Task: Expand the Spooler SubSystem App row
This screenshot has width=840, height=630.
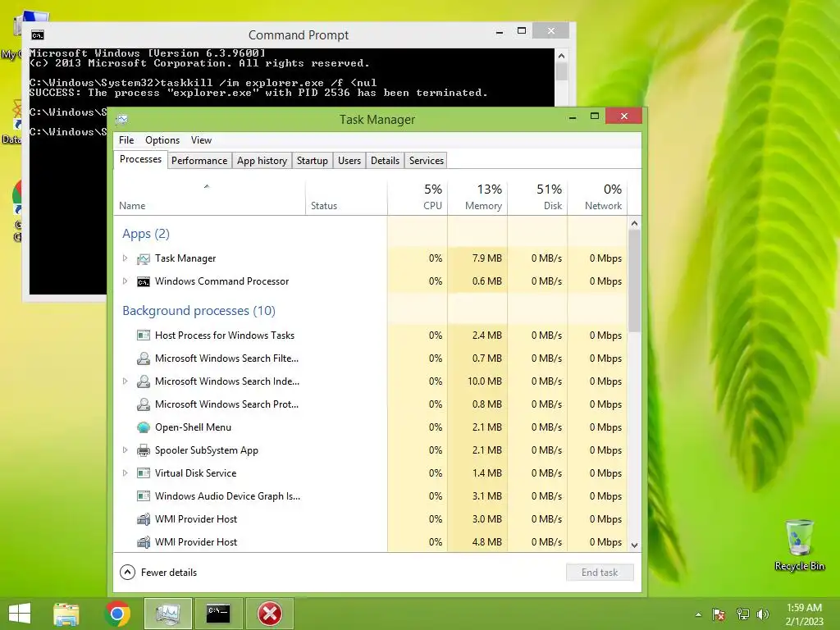Action: (125, 450)
